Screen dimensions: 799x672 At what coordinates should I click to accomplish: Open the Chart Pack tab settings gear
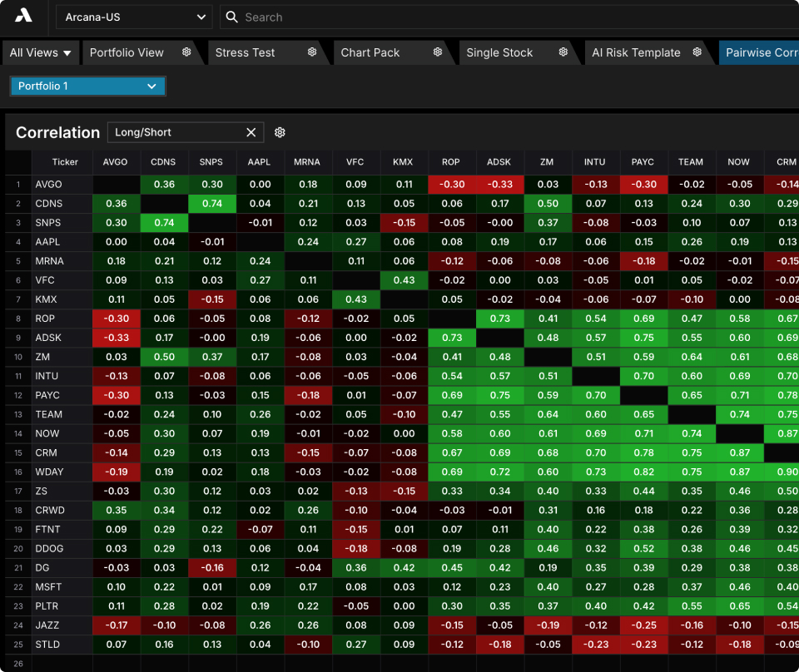437,52
